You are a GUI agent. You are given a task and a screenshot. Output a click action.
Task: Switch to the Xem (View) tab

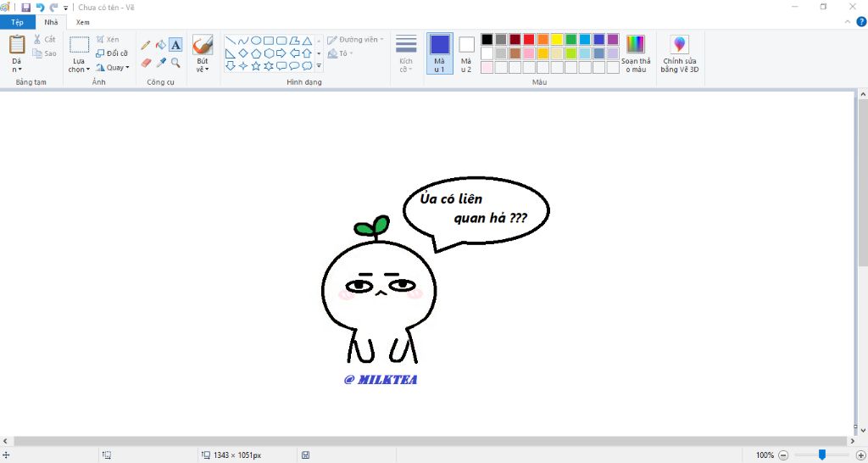(83, 22)
